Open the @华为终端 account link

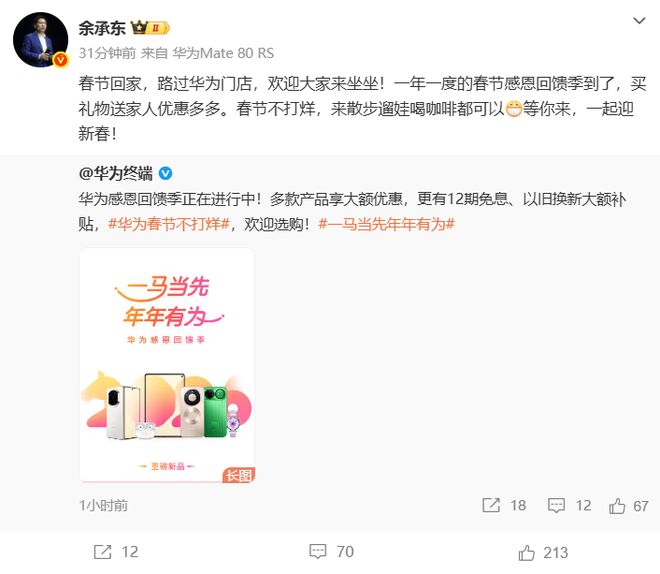tap(116, 173)
